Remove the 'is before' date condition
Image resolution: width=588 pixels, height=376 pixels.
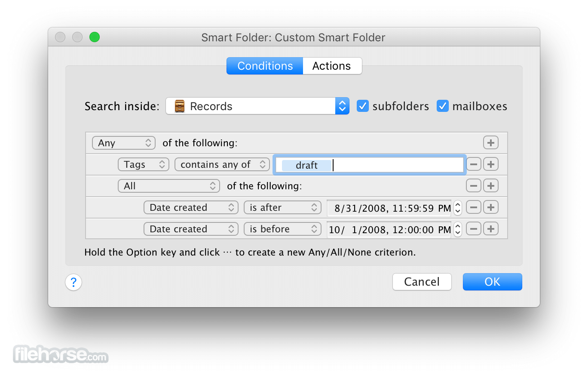(473, 229)
